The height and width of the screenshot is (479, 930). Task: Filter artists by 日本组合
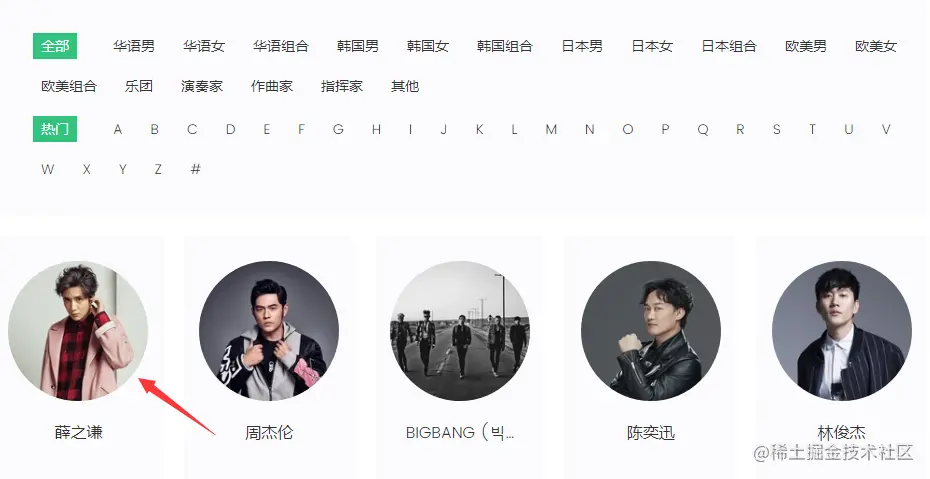pyautogui.click(x=729, y=46)
